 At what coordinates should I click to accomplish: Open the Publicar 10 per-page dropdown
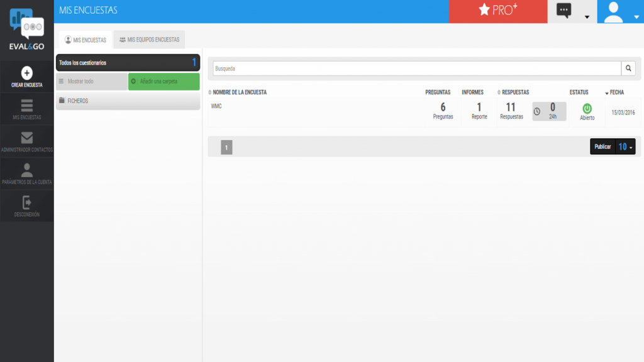click(625, 146)
